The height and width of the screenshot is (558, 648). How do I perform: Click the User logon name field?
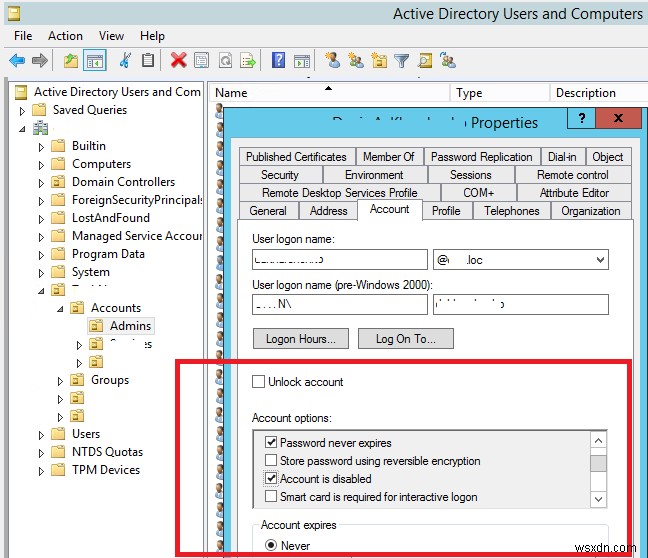pos(340,260)
